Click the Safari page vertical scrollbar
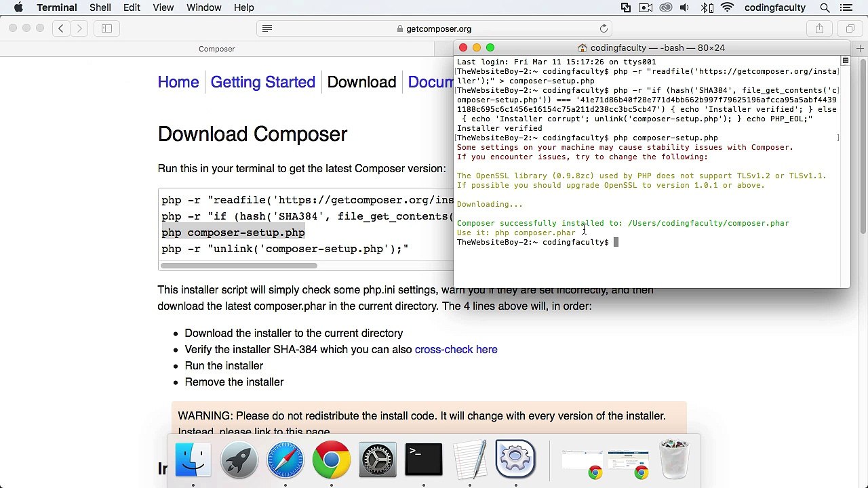The width and height of the screenshot is (868, 488). pyautogui.click(x=863, y=146)
